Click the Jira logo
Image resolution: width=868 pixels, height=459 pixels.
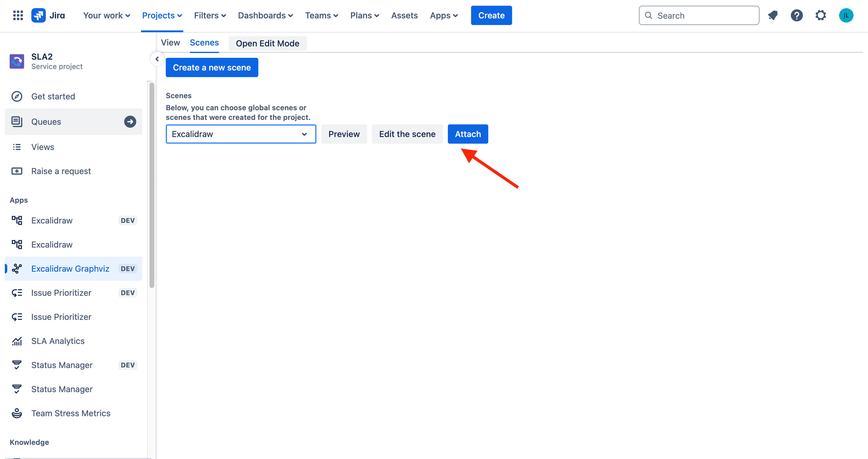point(48,15)
